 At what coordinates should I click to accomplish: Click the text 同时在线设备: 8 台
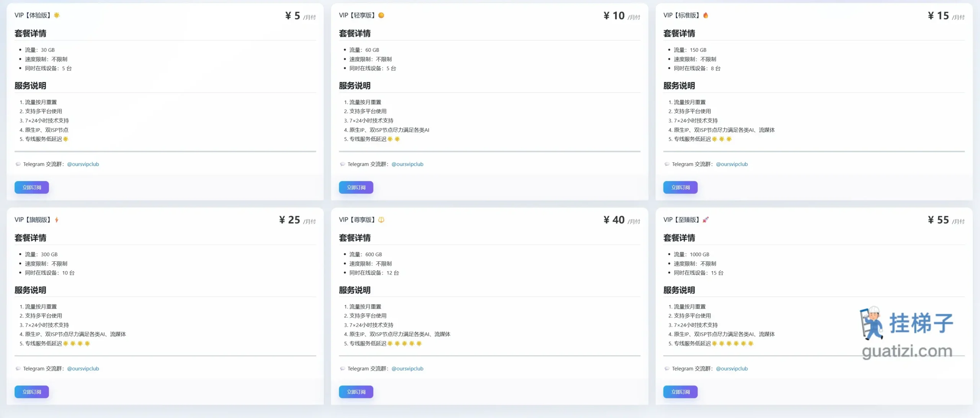point(697,69)
